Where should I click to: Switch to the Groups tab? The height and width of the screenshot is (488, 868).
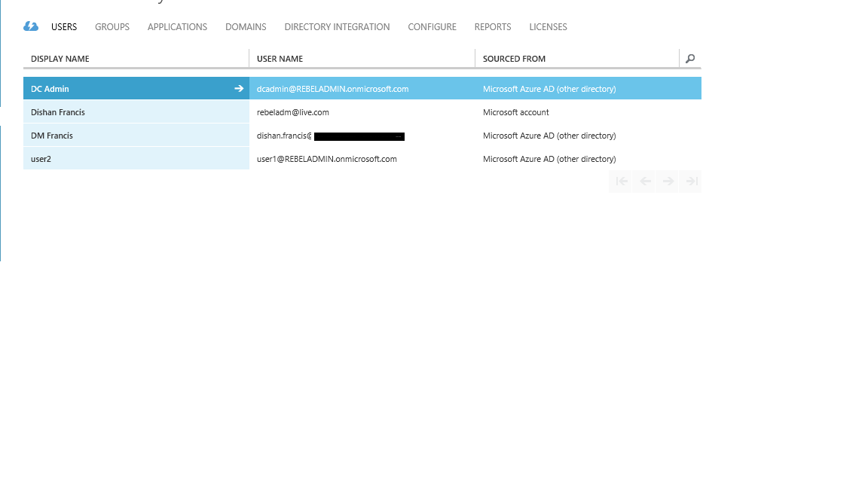coord(112,27)
